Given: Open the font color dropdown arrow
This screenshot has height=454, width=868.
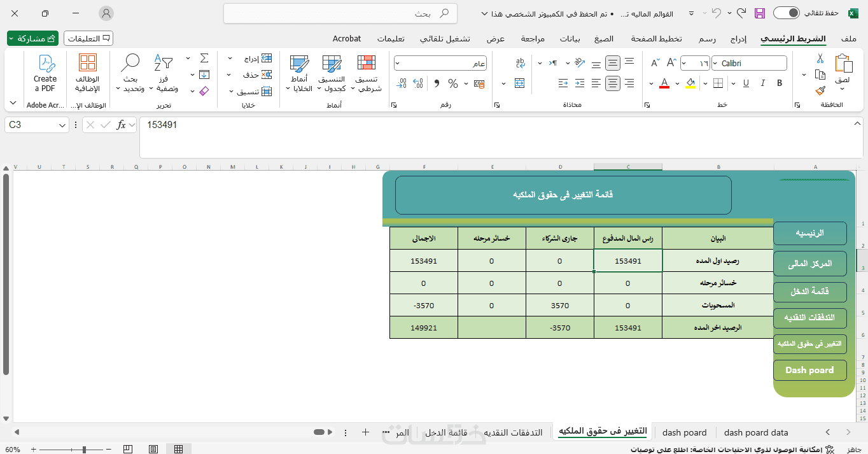Looking at the screenshot, I should tap(650, 83).
